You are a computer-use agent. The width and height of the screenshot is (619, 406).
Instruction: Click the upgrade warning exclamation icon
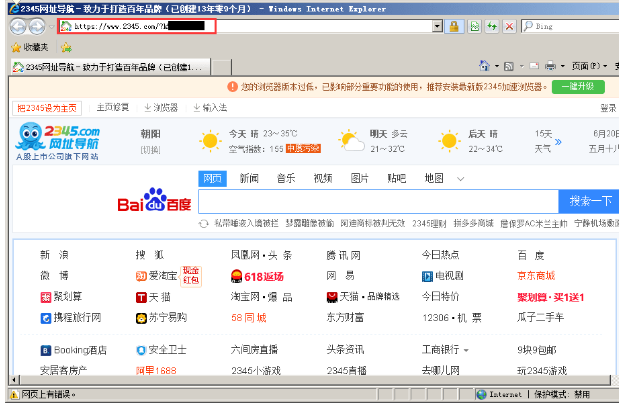pyautogui.click(x=232, y=86)
